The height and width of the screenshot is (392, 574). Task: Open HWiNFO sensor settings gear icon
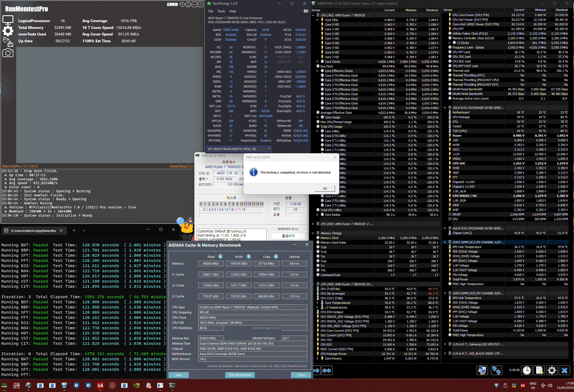pyautogui.click(x=552, y=370)
